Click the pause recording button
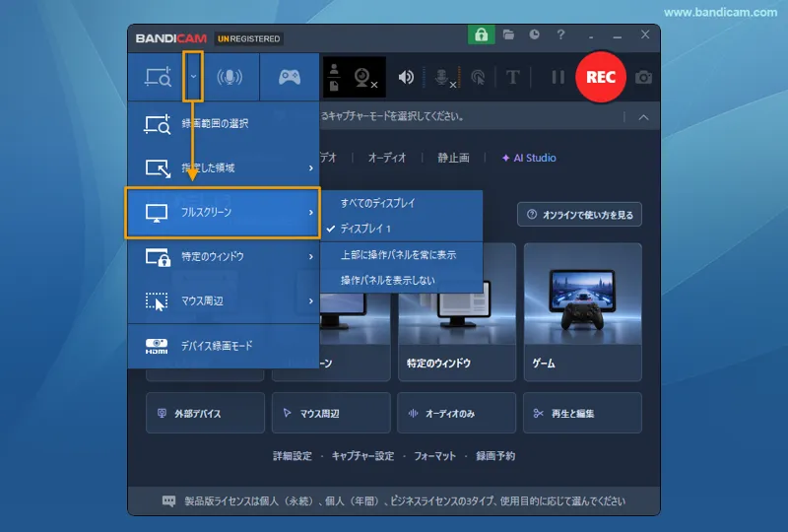This screenshot has height=532, width=788. pyautogui.click(x=558, y=77)
